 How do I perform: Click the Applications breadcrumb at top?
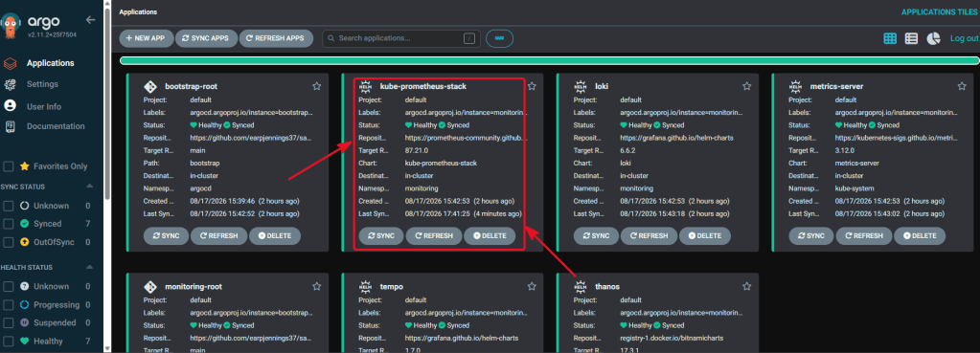[x=138, y=11]
